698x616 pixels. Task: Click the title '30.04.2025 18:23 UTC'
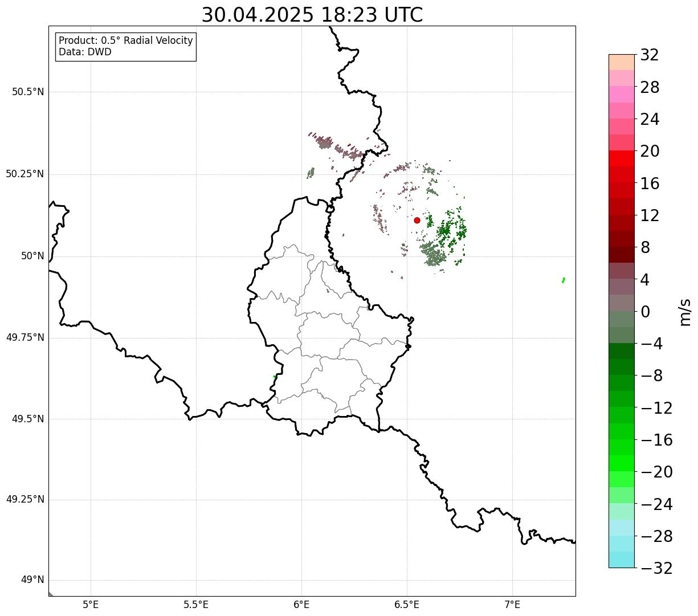[312, 15]
